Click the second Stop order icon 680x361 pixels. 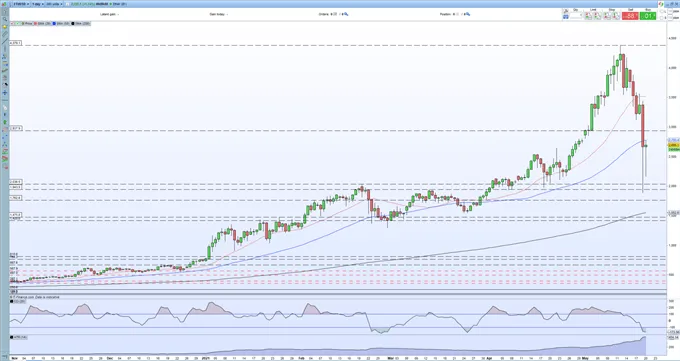617,16
